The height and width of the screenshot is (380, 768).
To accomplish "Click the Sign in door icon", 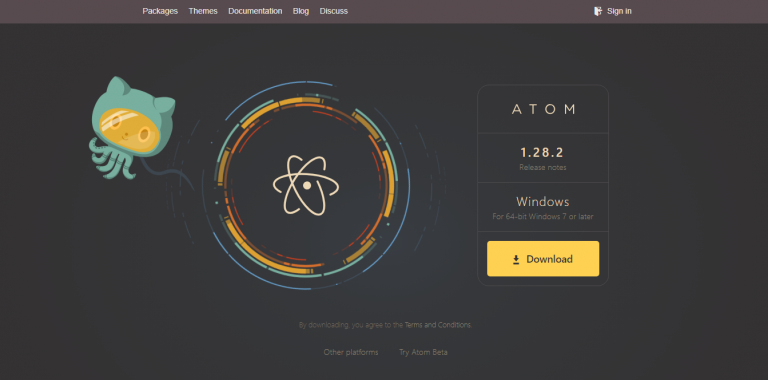I will tap(598, 11).
